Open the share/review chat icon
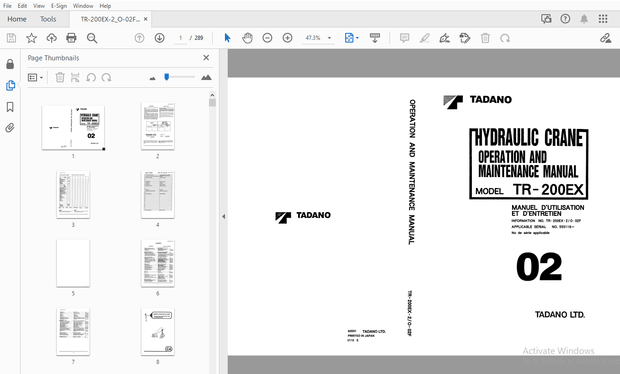 click(x=546, y=19)
